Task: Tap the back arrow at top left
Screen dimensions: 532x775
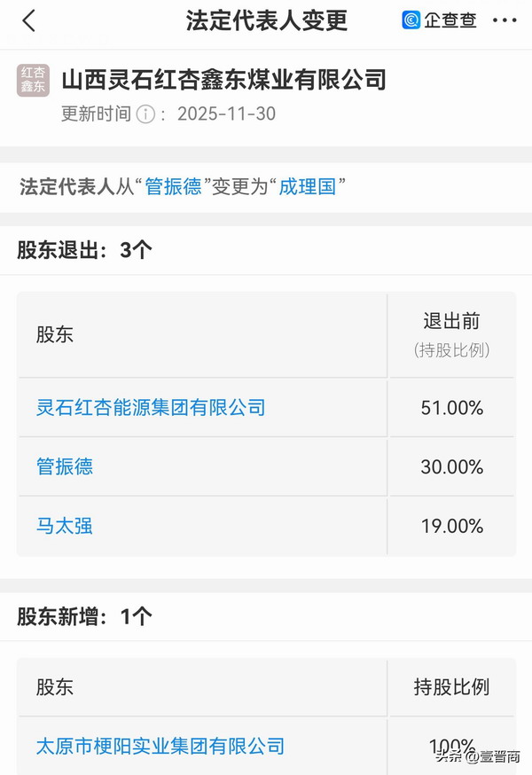Action: (x=27, y=20)
